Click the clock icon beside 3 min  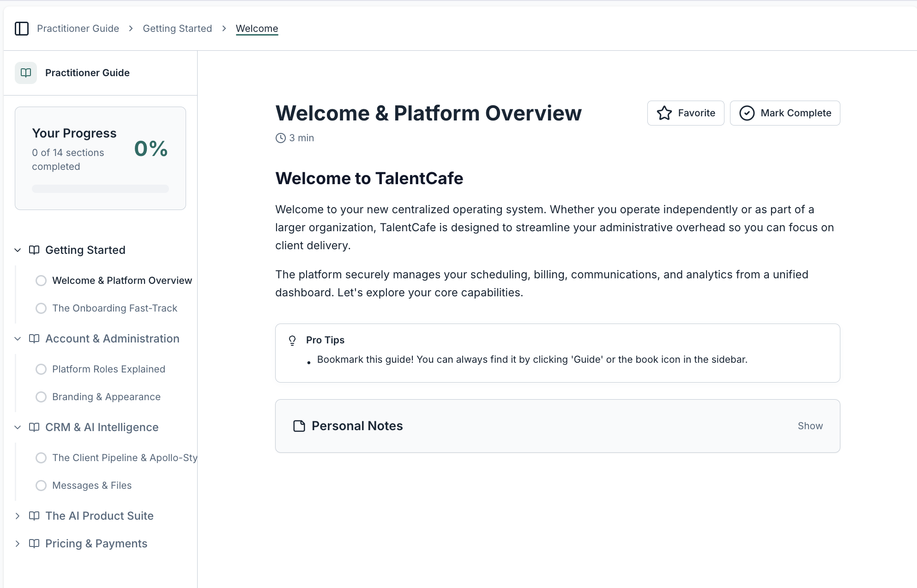(280, 138)
